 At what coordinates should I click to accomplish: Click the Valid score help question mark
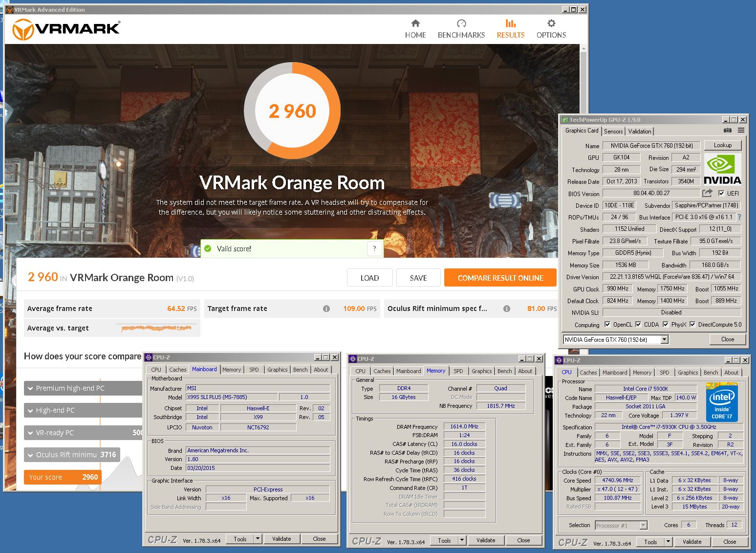374,248
